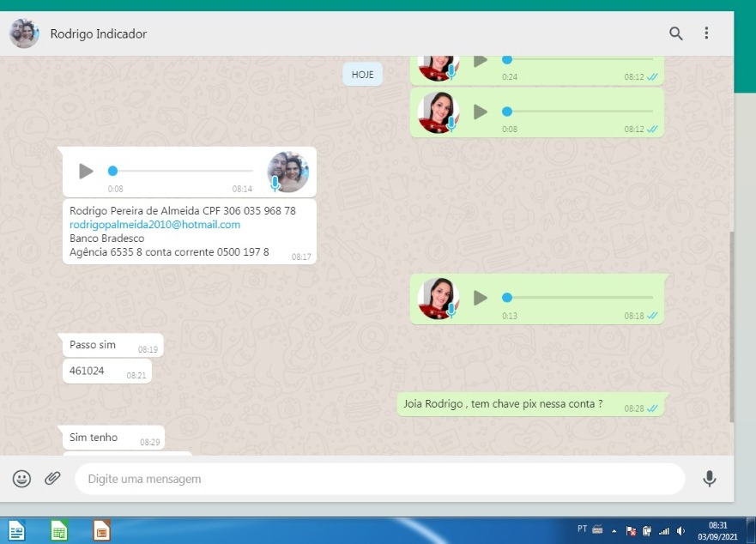Open LibreOffice Calc from the taskbar
Image resolution: width=756 pixels, height=544 pixels.
[x=59, y=531]
